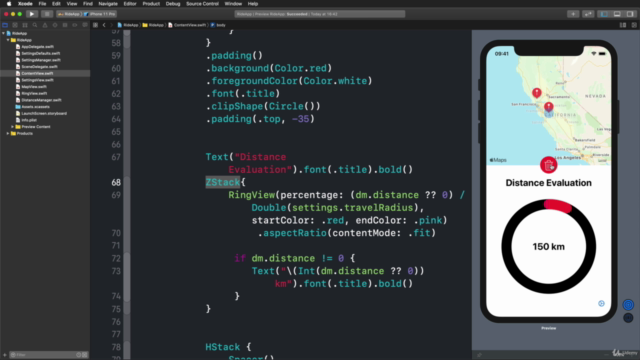Open the Library with the plus button
This screenshot has width=640, height=360.
573,14
